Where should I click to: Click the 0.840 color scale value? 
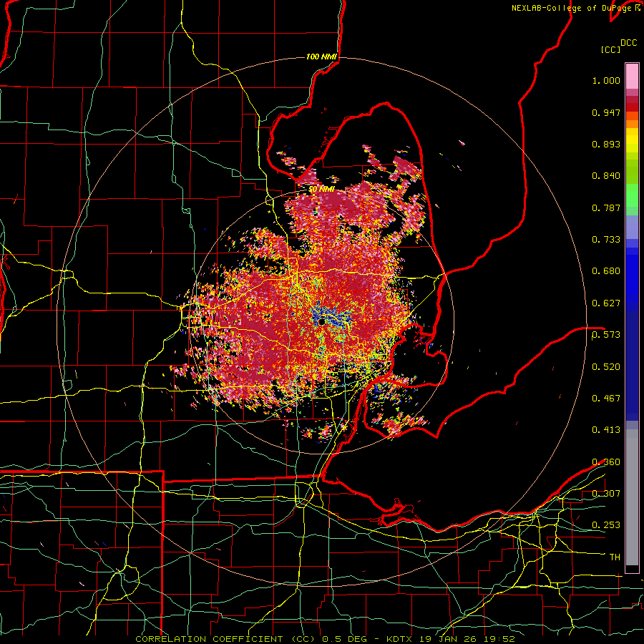(606, 176)
